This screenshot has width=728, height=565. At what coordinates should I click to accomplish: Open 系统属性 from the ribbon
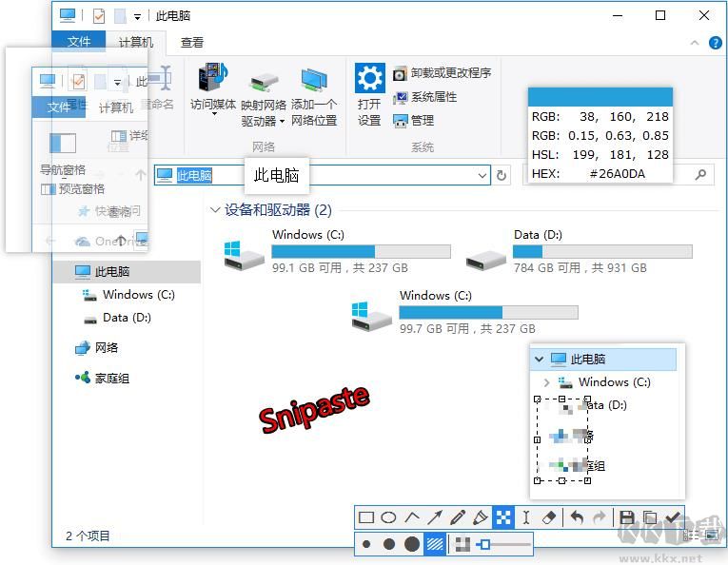point(424,97)
